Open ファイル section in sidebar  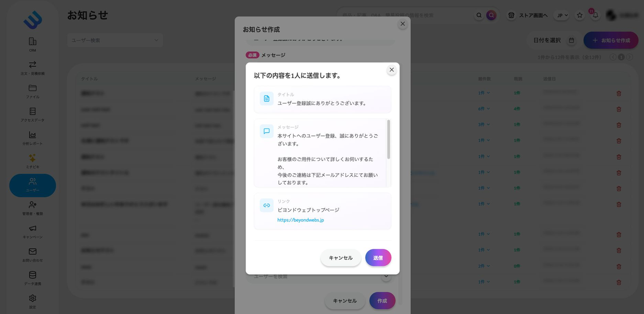click(x=33, y=91)
